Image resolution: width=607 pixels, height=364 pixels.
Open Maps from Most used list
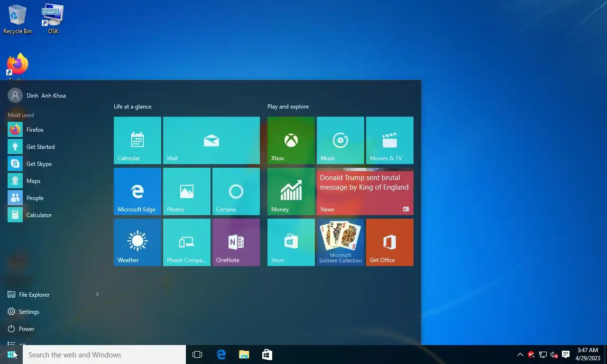[53, 181]
